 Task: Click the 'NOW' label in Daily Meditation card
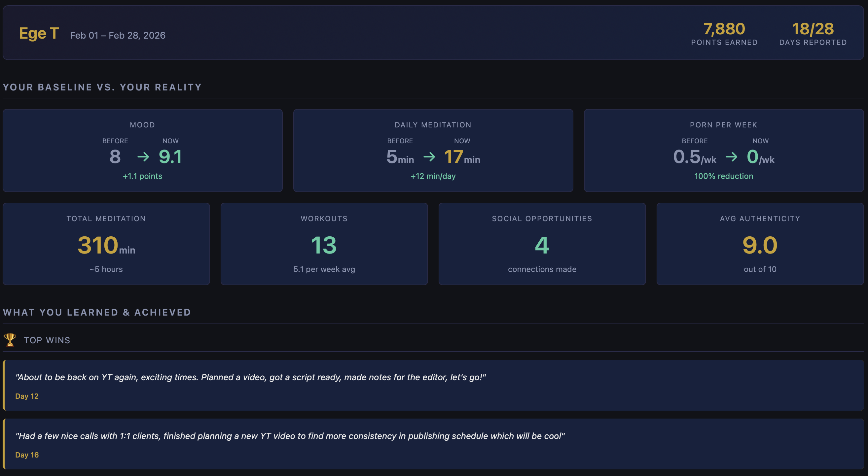[x=462, y=141]
